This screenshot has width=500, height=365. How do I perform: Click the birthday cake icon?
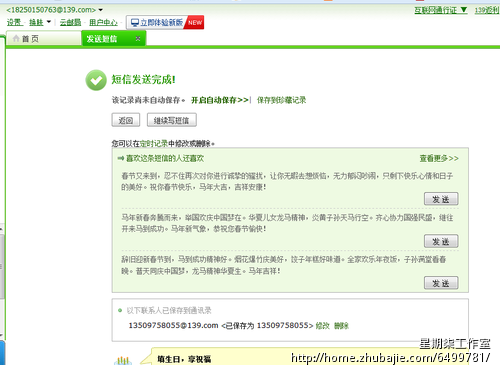point(123,360)
